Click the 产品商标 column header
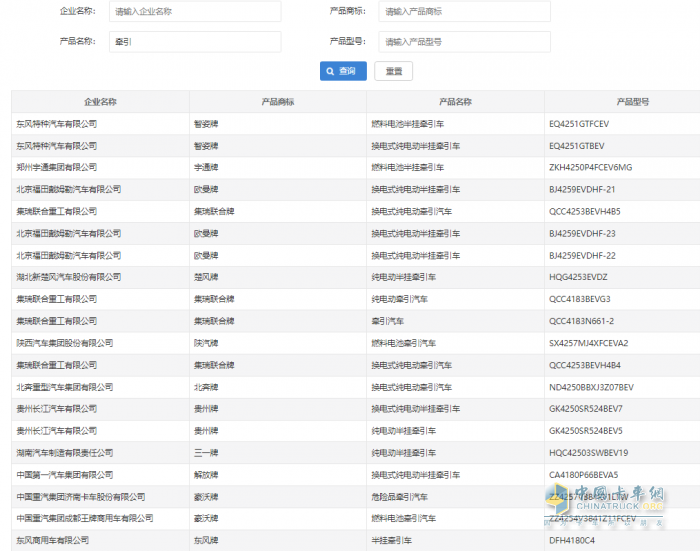The image size is (700, 551). tap(277, 102)
